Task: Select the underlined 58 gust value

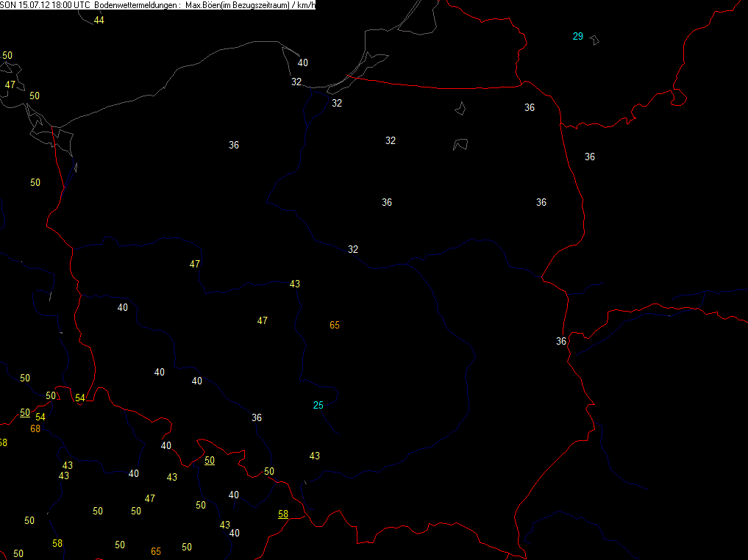Action: click(x=283, y=514)
